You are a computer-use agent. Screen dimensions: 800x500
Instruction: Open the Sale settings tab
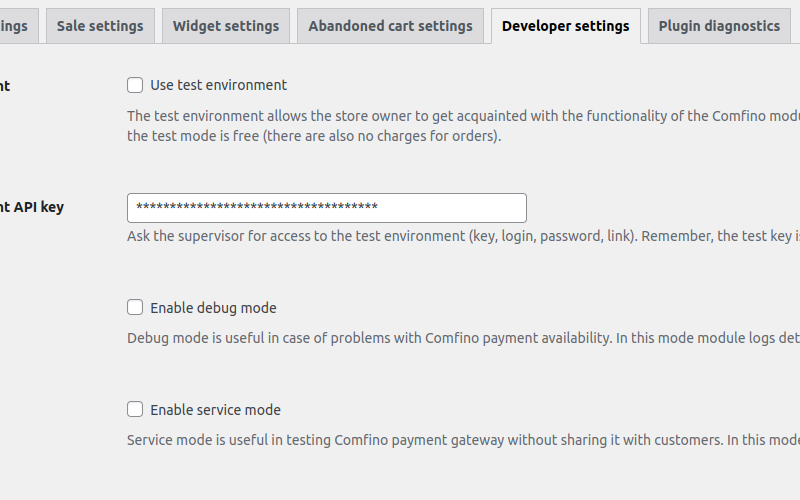click(x=100, y=26)
